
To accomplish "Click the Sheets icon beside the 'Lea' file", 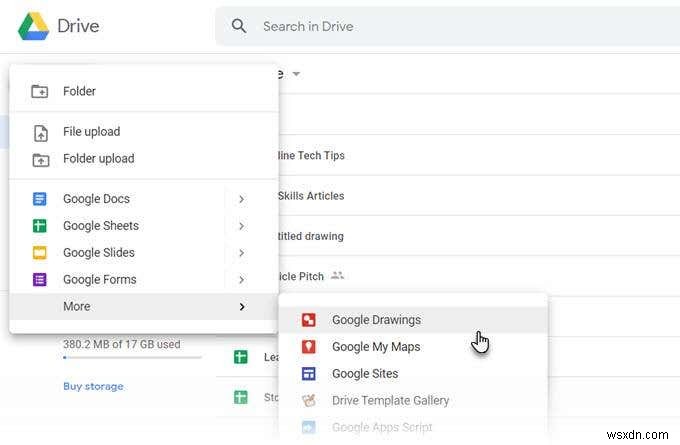I will [x=241, y=357].
